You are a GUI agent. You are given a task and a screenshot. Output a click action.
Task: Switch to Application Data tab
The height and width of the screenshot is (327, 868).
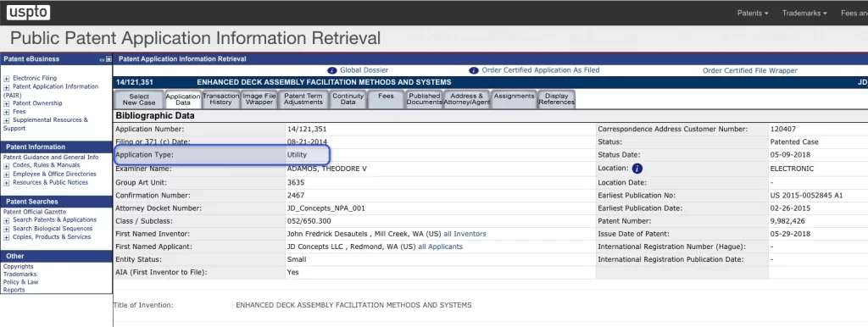click(183, 99)
